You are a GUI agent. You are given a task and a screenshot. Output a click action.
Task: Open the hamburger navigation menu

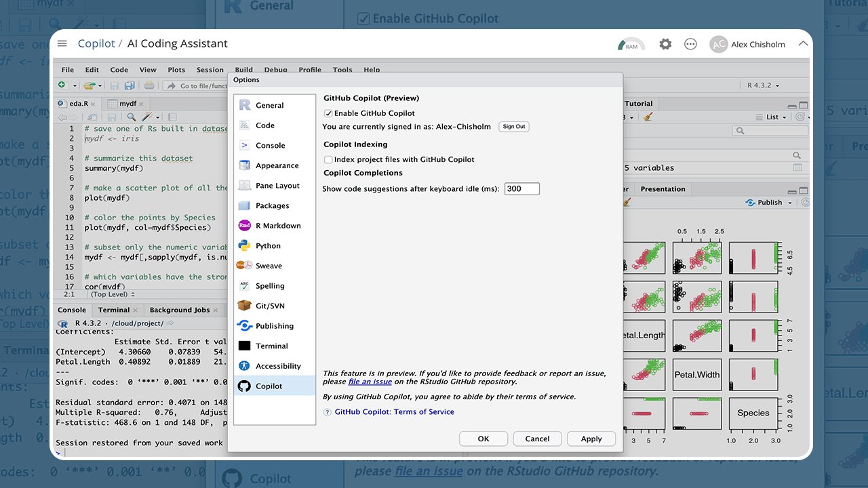click(62, 43)
